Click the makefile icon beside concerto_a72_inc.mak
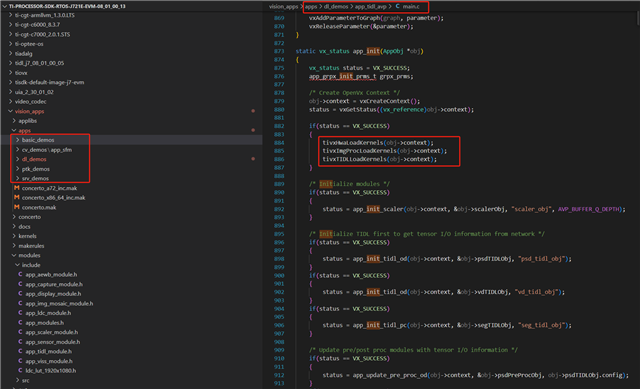The height and width of the screenshot is (389, 640). click(17, 188)
